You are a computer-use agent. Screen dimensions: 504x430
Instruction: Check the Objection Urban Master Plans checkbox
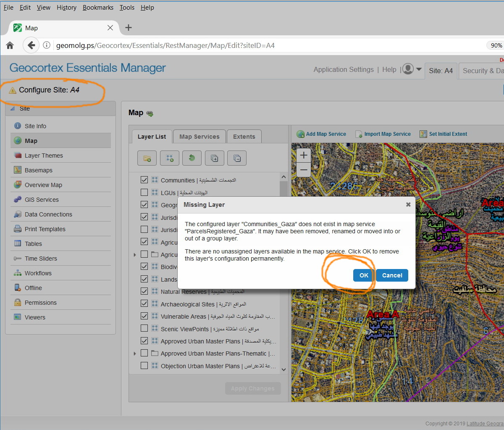[144, 366]
